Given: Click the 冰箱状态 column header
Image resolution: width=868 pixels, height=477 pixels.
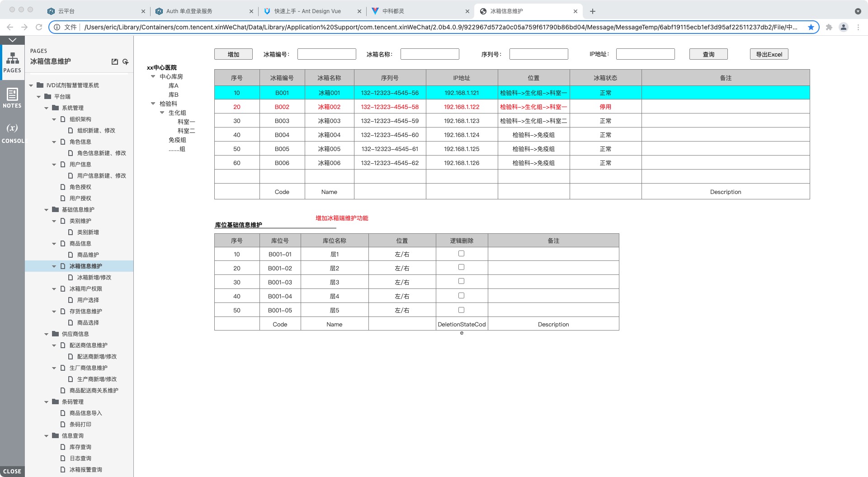Looking at the screenshot, I should [605, 78].
